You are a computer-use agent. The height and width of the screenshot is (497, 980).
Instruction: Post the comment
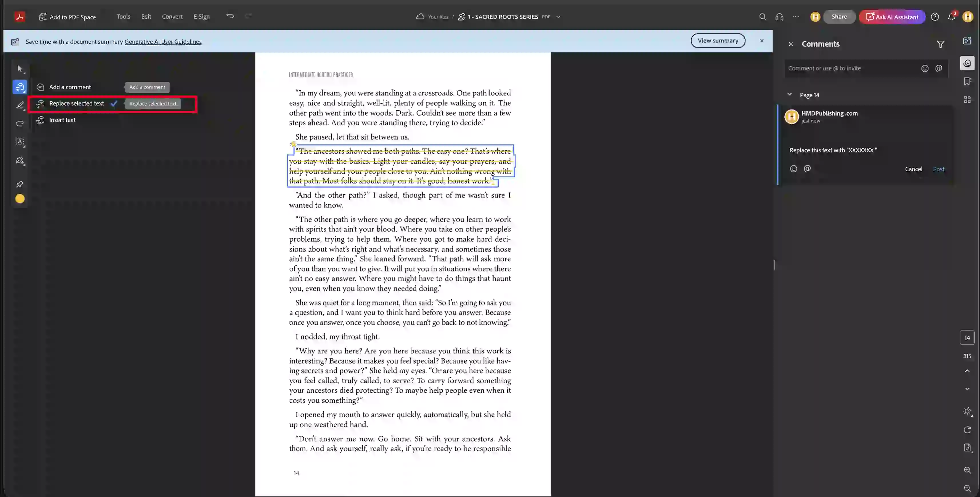pyautogui.click(x=939, y=169)
